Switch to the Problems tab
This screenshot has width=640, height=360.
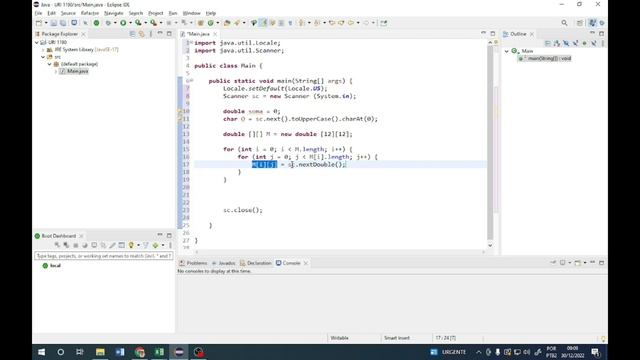click(193, 263)
